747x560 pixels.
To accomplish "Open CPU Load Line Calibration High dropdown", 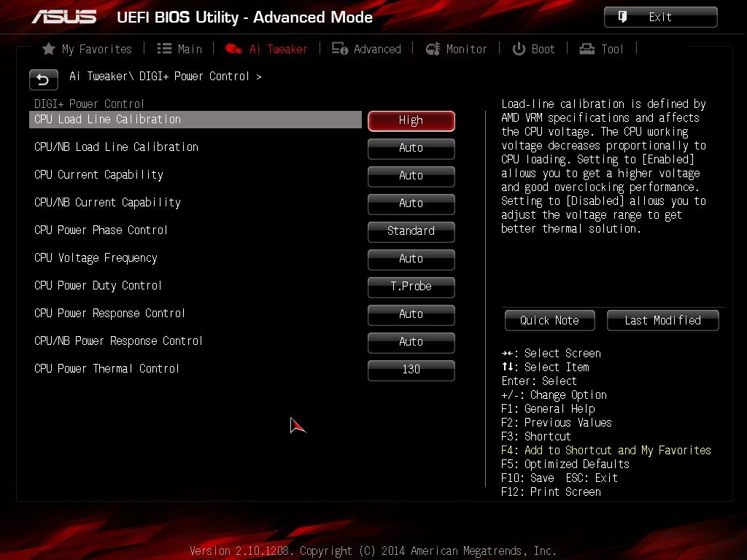I will (411, 120).
